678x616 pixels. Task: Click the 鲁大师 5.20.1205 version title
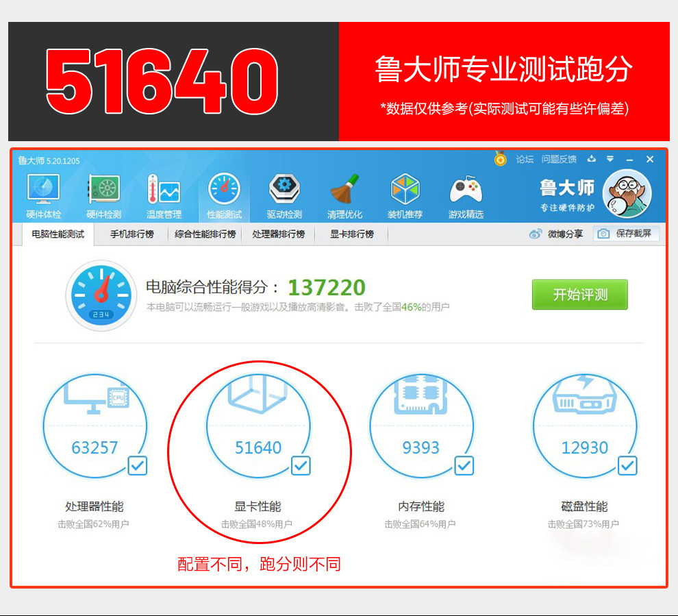49,160
